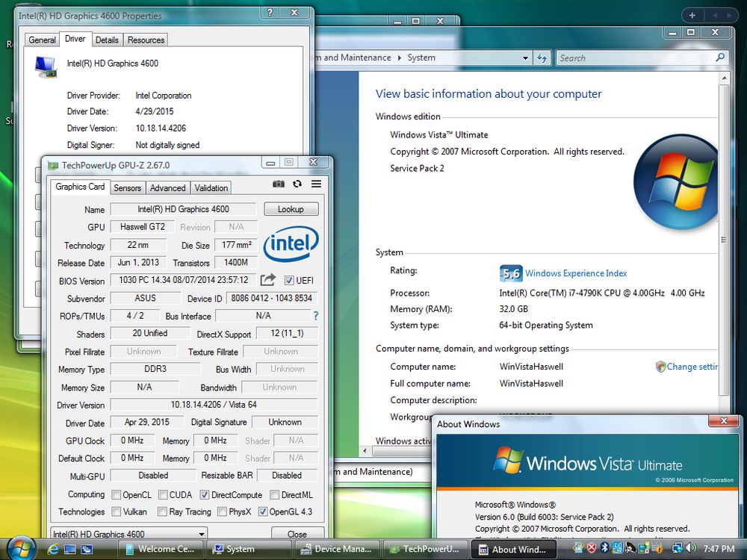Click the Lookup button in GPU-Z
The width and height of the screenshot is (747, 560).
pos(291,209)
